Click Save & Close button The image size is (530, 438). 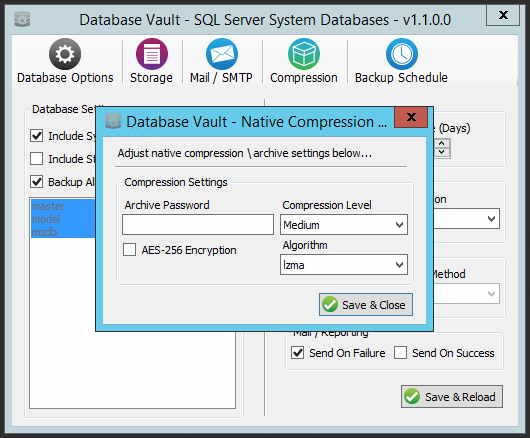[366, 305]
